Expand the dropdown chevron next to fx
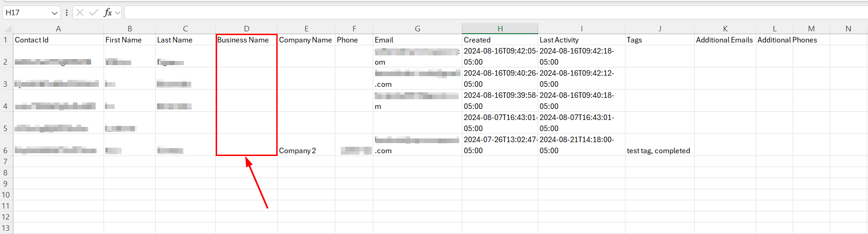The width and height of the screenshot is (868, 234). point(118,13)
